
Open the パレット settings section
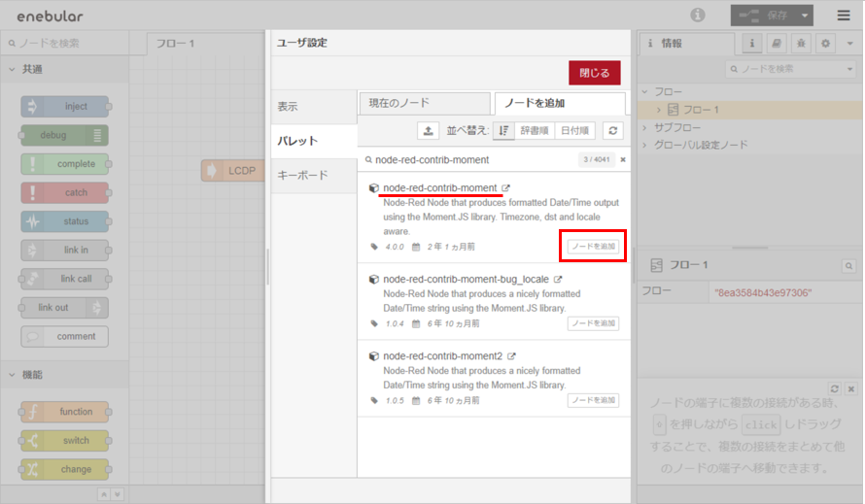tap(314, 141)
